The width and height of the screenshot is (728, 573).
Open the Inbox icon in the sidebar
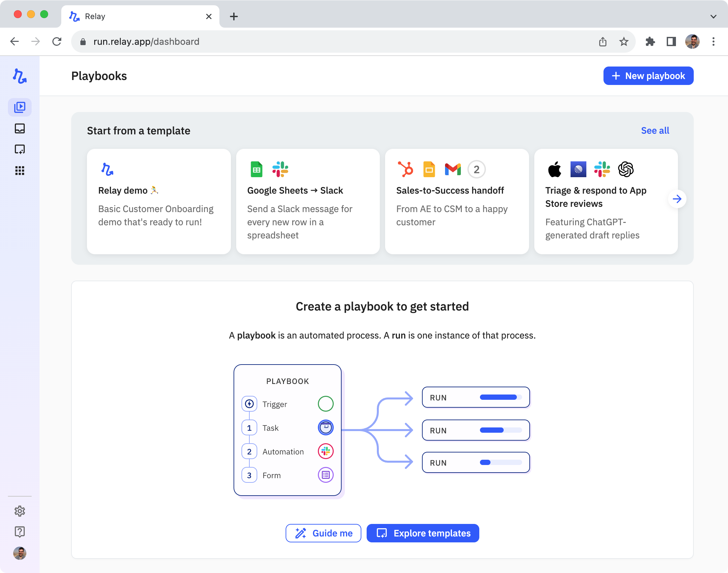20,128
